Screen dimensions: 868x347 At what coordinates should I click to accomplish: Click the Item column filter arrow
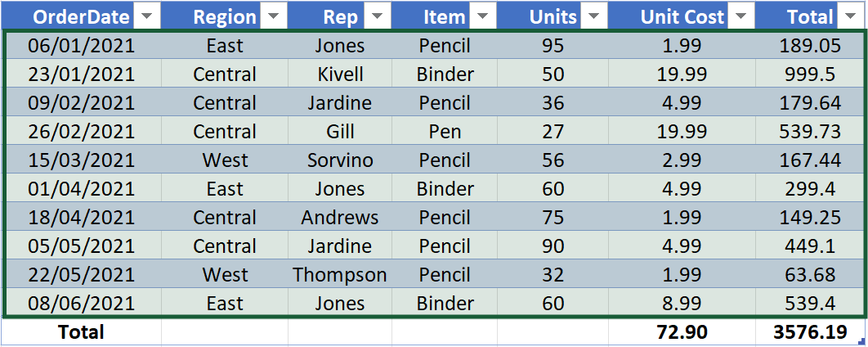point(482,16)
